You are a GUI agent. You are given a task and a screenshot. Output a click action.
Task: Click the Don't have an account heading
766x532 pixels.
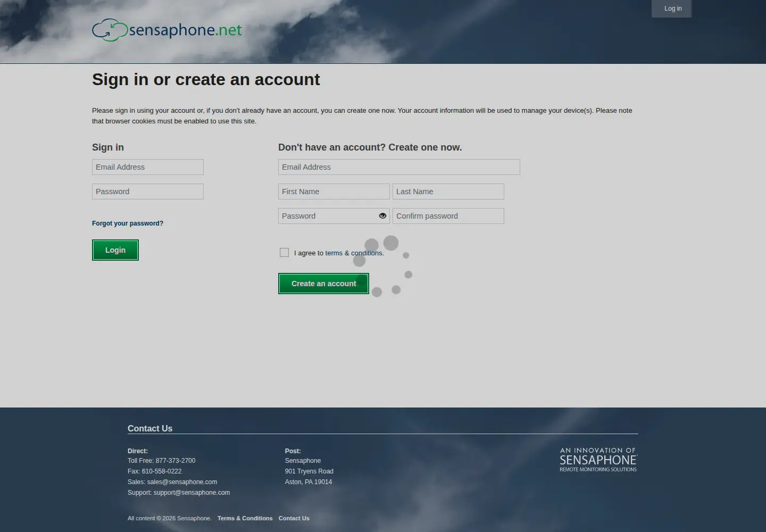pos(370,147)
